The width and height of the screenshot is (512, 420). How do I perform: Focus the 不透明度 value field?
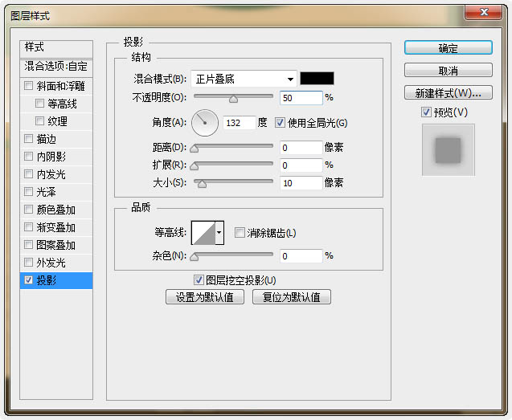(x=301, y=98)
